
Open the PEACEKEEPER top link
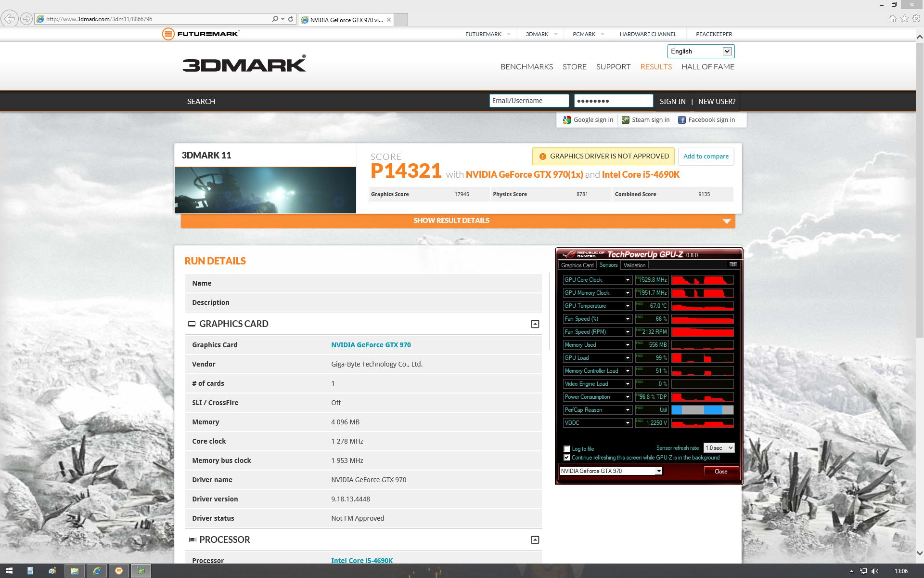tap(714, 34)
